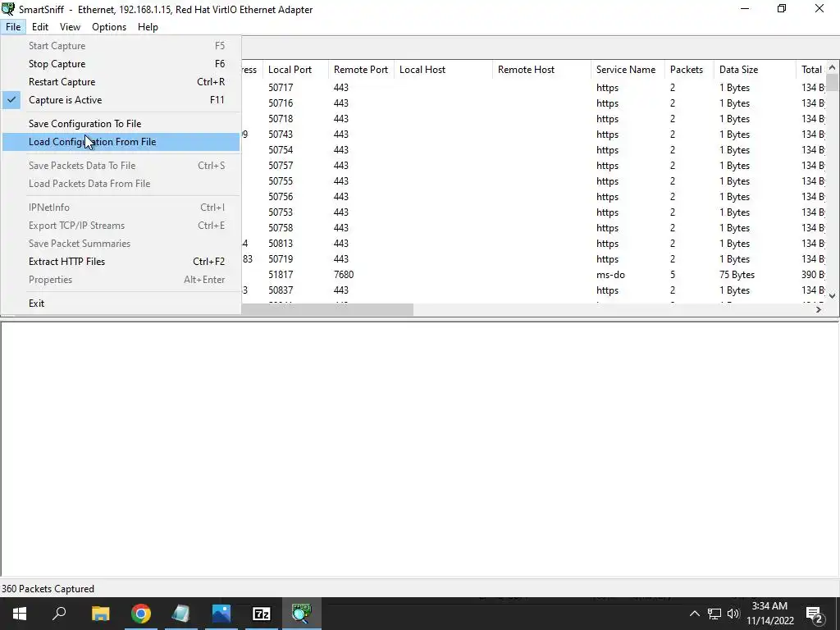
Task: Select Restart Capture menu entry
Action: [x=121, y=82]
